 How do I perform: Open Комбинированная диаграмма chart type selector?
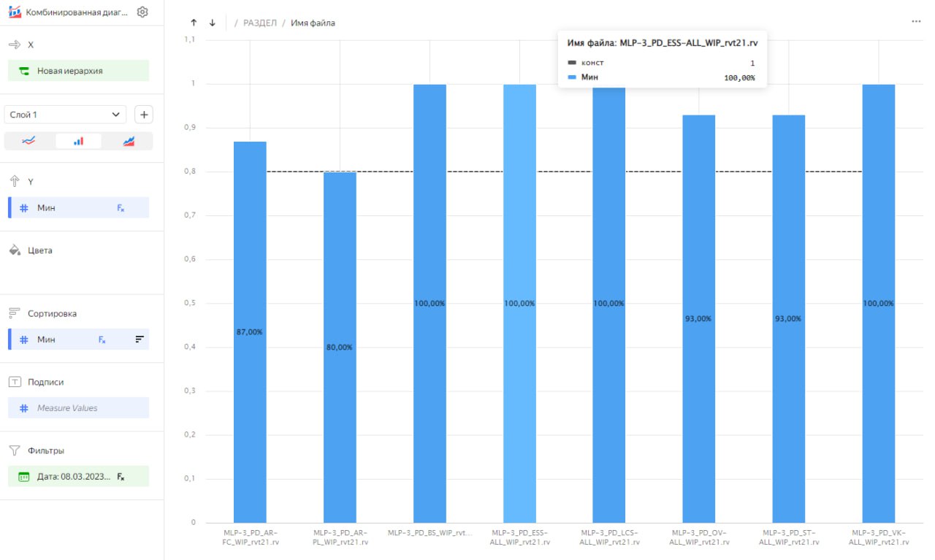point(69,12)
